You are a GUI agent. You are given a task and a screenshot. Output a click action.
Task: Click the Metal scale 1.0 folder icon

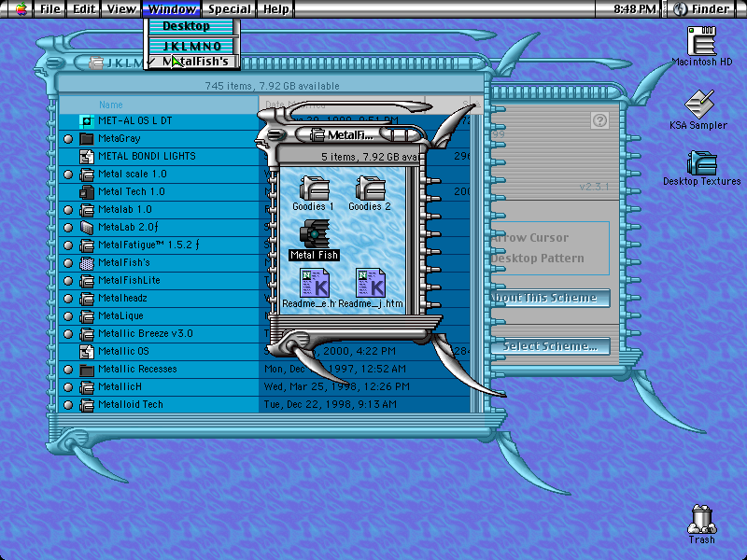86,175
